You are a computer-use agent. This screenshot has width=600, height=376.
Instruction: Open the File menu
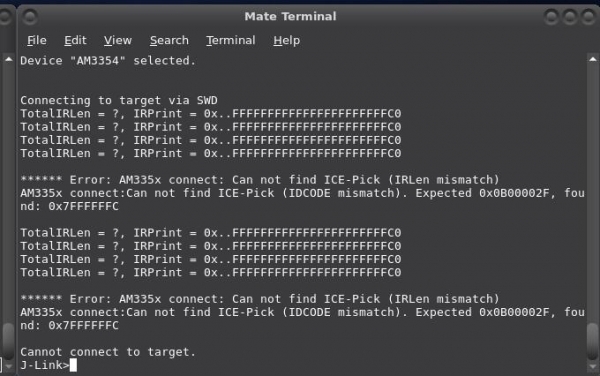37,40
